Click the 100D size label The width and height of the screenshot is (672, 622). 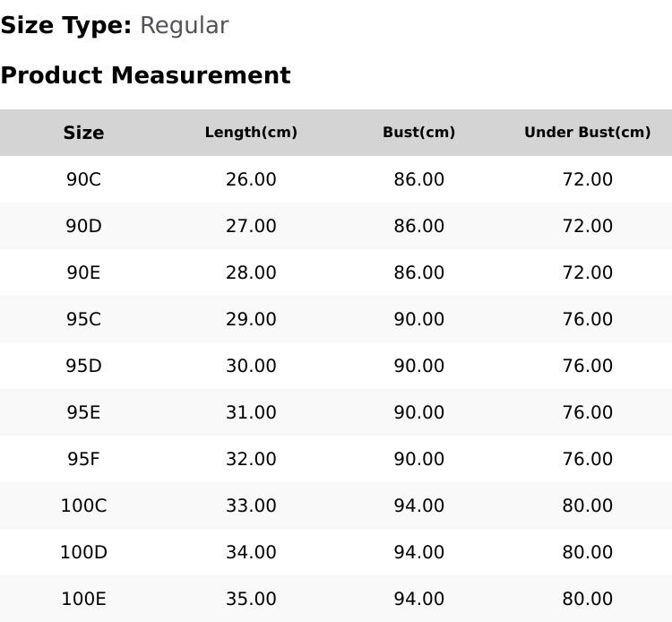coord(83,553)
